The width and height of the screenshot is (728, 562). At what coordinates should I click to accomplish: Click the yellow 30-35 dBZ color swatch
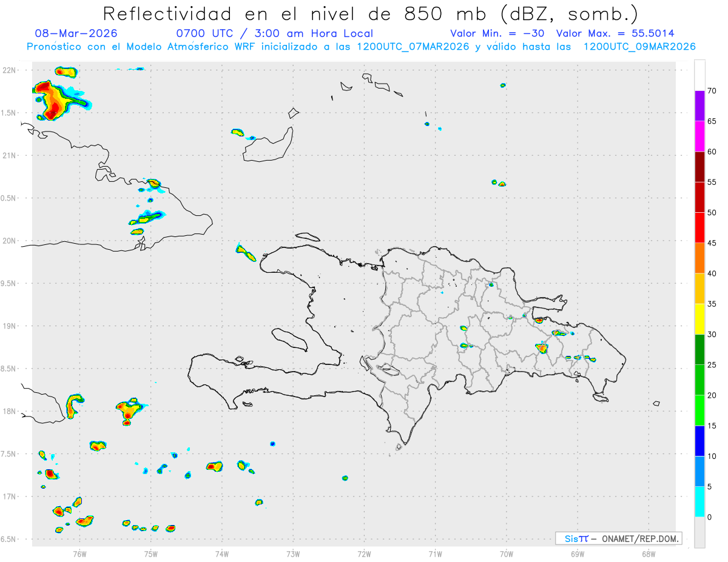point(699,319)
